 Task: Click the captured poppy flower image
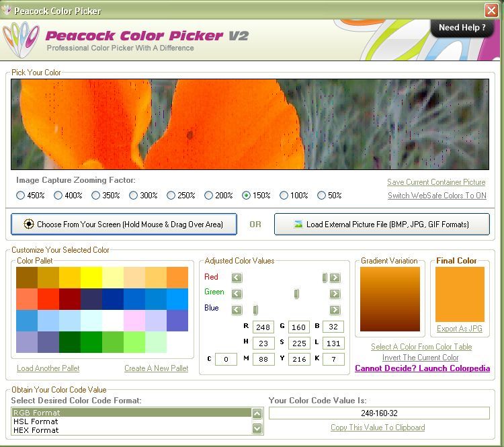pyautogui.click(x=250, y=124)
